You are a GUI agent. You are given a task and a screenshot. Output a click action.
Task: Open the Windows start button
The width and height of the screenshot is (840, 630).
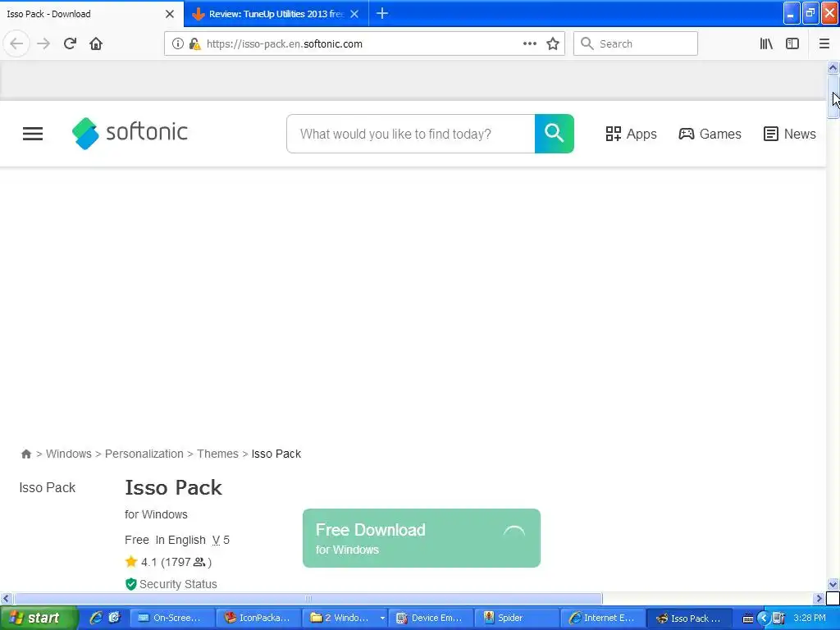point(38,618)
